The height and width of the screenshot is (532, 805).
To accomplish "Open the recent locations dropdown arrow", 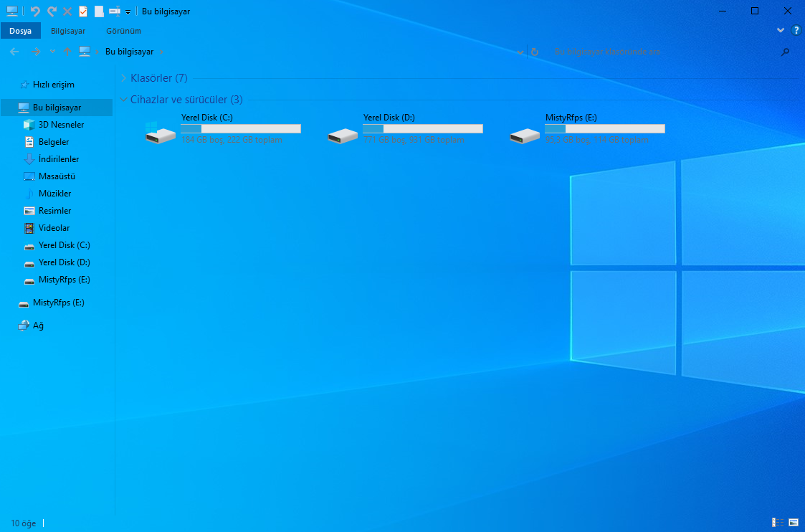I will point(52,52).
